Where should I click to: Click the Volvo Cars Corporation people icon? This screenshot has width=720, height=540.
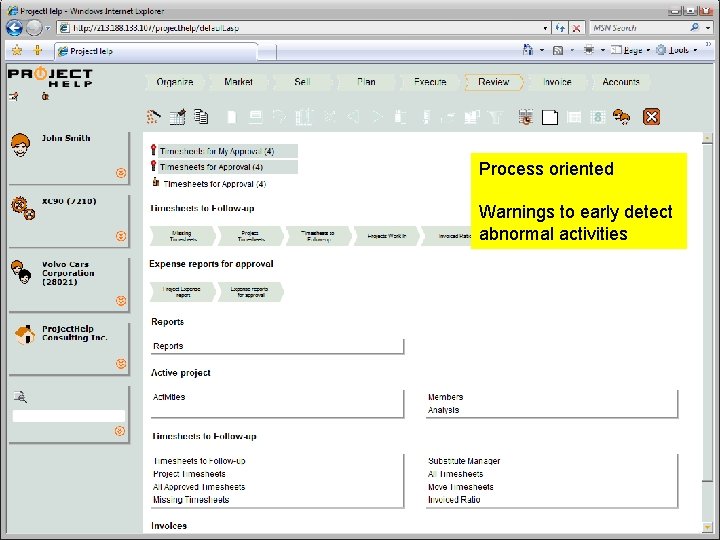(x=21, y=271)
